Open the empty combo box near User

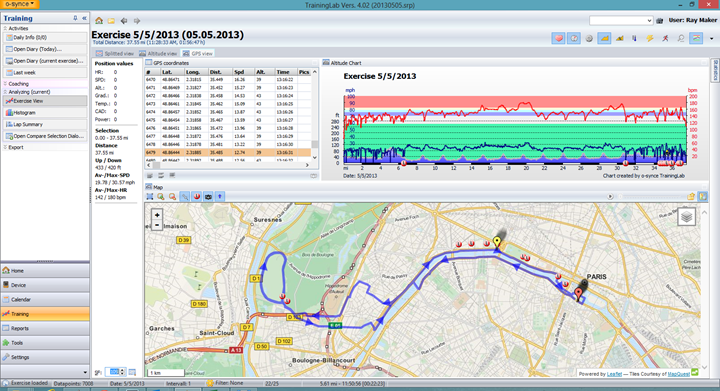pyautogui.click(x=621, y=20)
